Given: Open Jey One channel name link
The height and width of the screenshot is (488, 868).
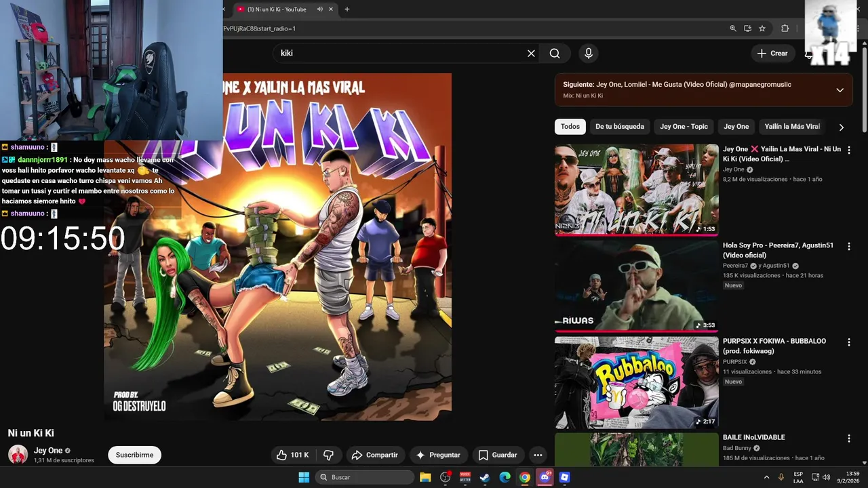Looking at the screenshot, I should click(48, 451).
